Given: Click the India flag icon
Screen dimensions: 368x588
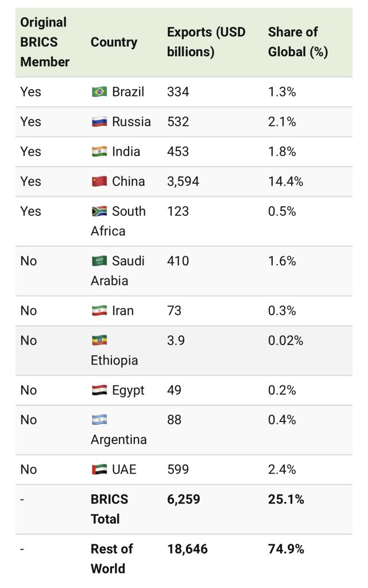Looking at the screenshot, I should pos(99,152).
